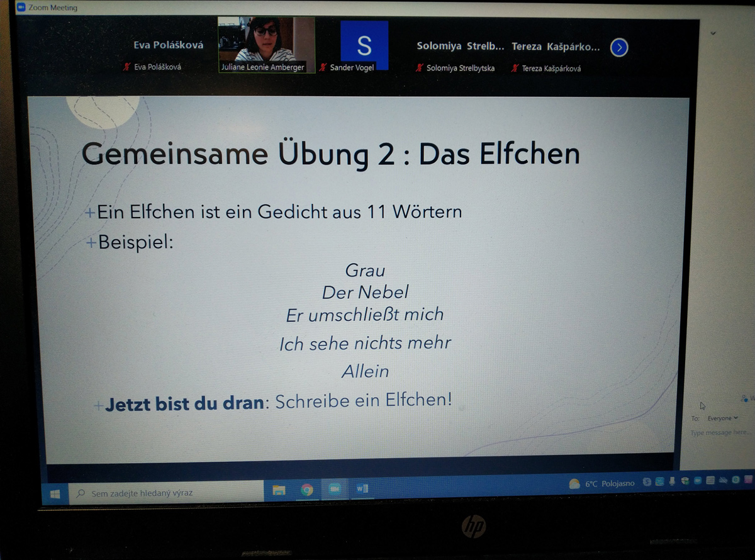Select the Zoom app in the taskbar
This screenshot has width=755, height=560.
point(335,489)
